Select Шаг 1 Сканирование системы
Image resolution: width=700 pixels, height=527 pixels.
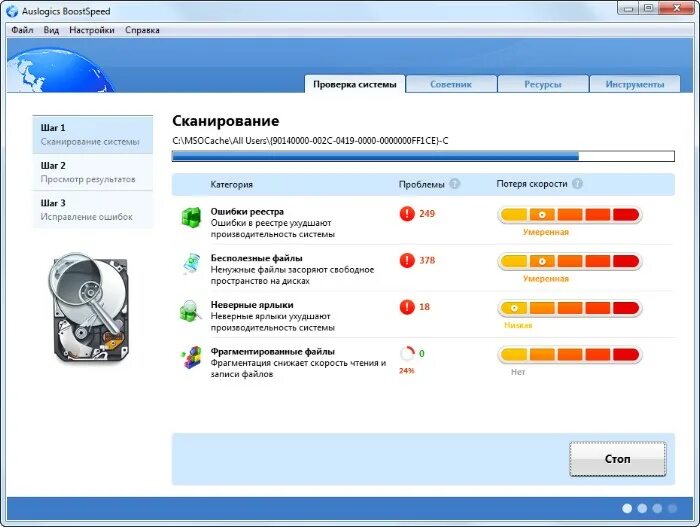[x=92, y=134]
